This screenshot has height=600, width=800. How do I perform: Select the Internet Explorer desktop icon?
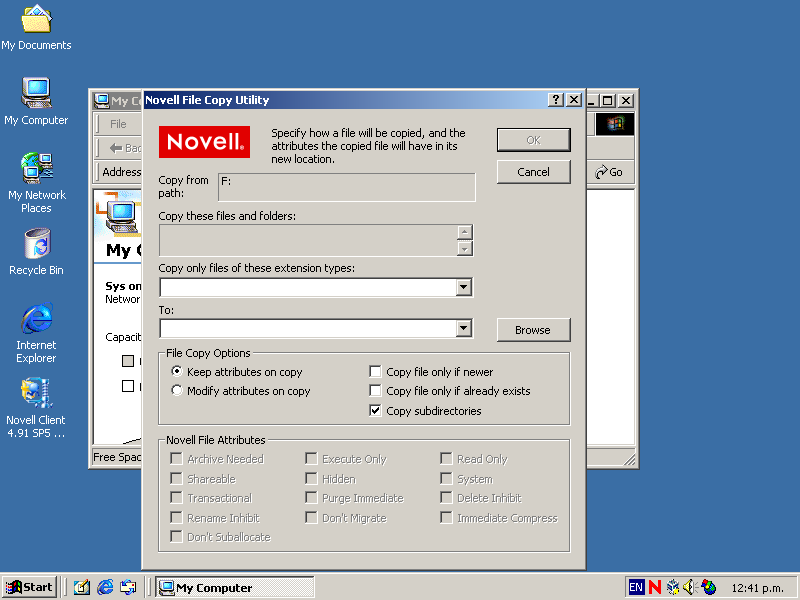click(36, 333)
